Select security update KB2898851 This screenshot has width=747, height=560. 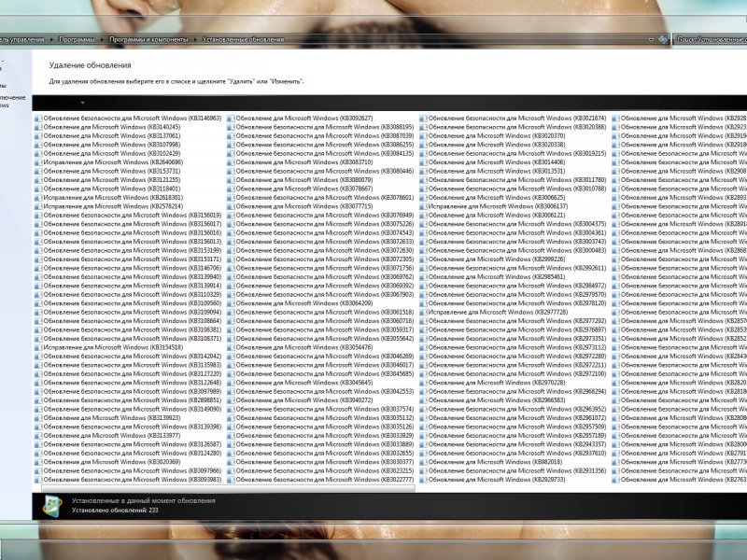click(x=128, y=400)
